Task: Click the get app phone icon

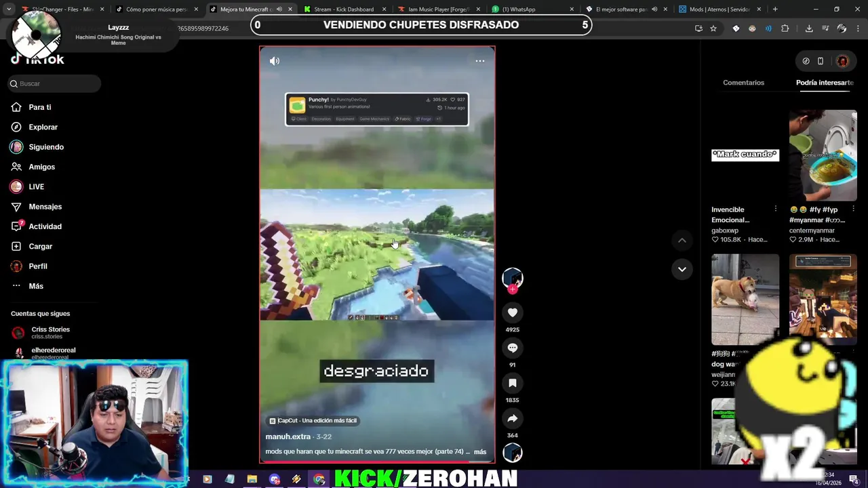Action: tap(821, 61)
